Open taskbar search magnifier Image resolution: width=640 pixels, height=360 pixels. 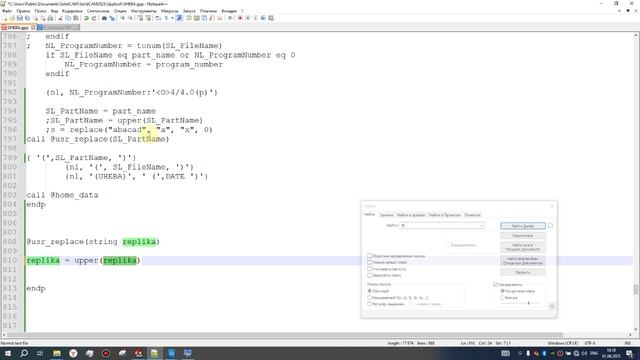(x=24, y=353)
